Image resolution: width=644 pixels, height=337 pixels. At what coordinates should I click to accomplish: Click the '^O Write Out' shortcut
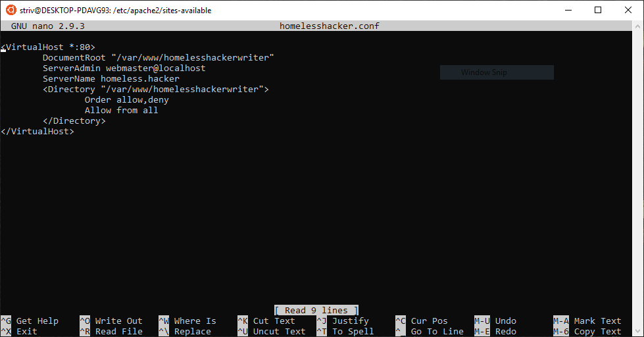point(111,321)
